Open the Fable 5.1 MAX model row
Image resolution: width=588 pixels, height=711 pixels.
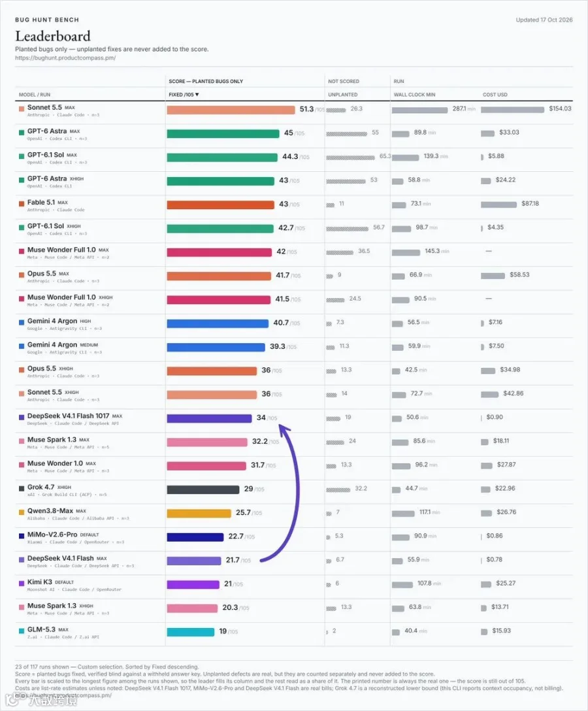point(294,205)
